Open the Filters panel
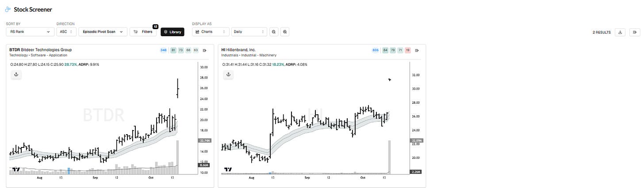This screenshot has width=644, height=188. 143,32
